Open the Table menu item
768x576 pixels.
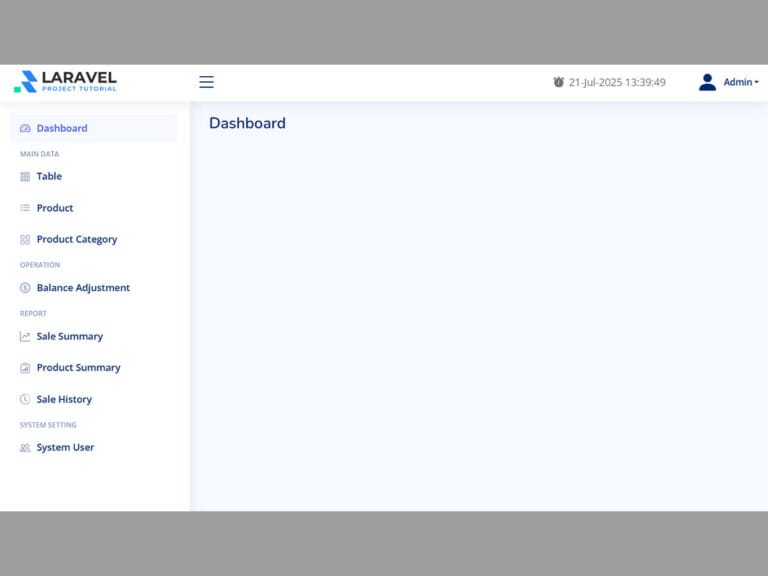[49, 176]
